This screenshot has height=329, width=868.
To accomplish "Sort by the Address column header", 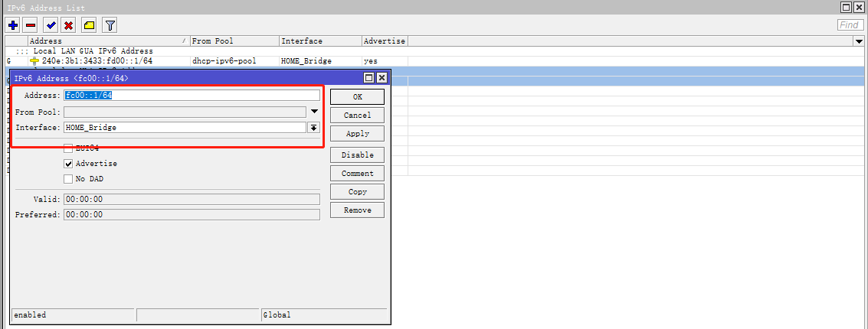I will click(109, 41).
